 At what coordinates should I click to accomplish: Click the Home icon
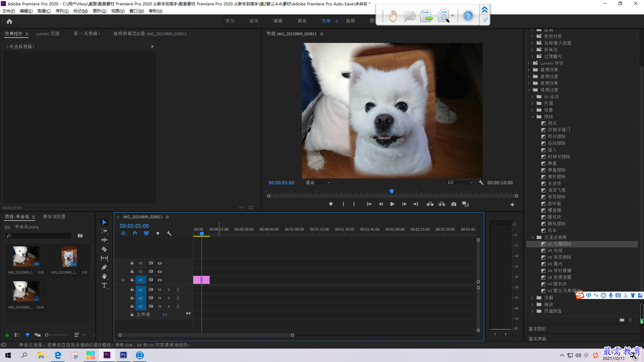(9, 21)
